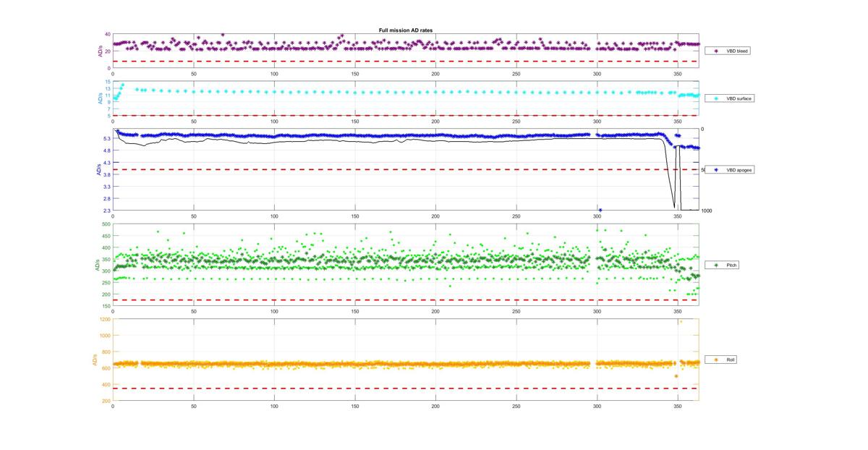868x450 pixels.
Task: Click the orange AD/s axis label
Action: coord(95,360)
